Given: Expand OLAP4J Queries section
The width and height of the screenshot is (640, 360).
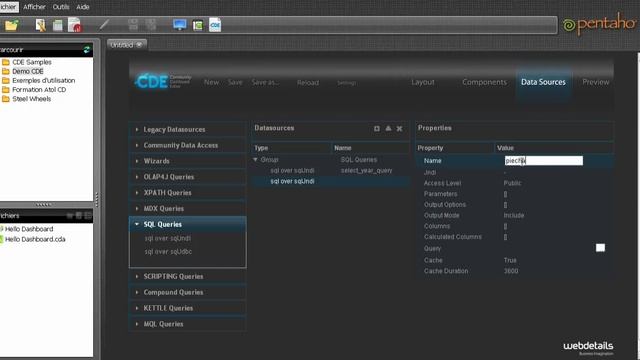Looking at the screenshot, I should (x=188, y=177).
